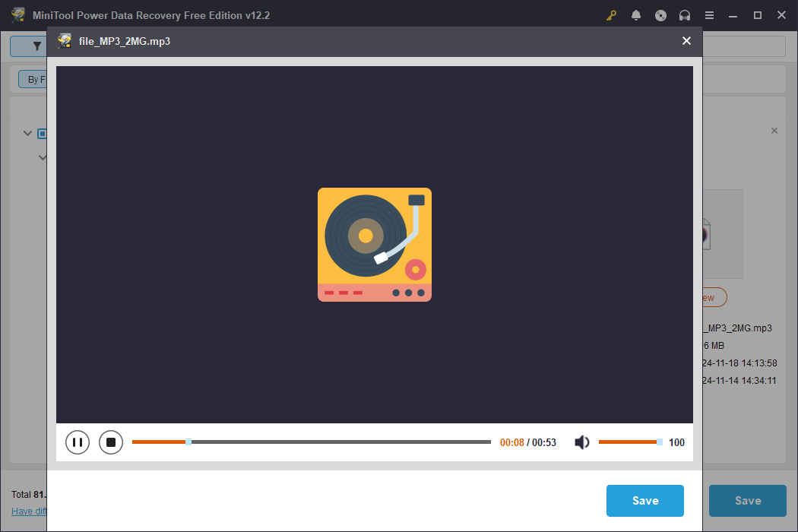The image size is (798, 532).
Task: Click the volume slider handle
Action: pos(660,442)
